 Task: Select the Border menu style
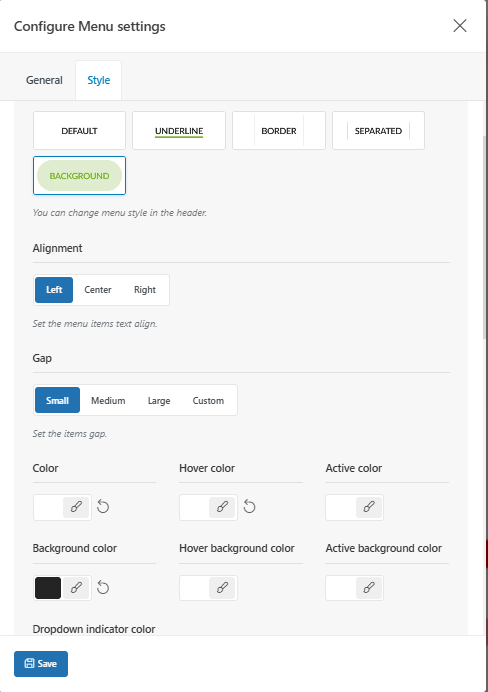[279, 131]
